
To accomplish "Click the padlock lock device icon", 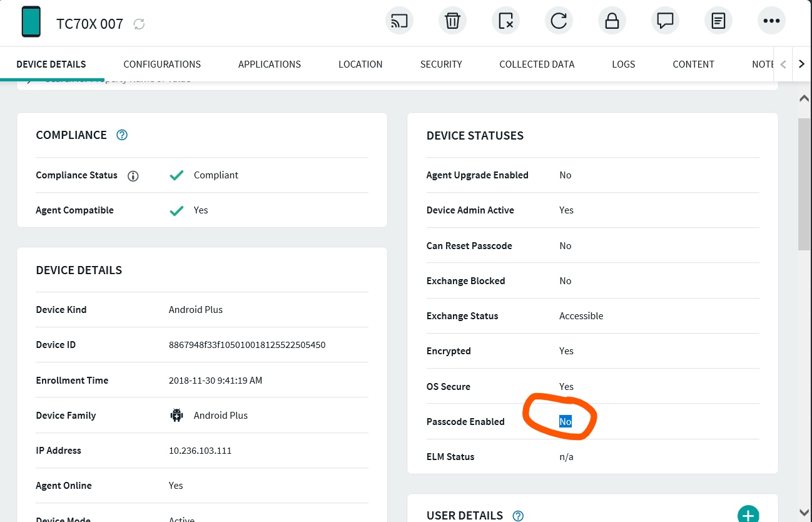I will point(612,21).
